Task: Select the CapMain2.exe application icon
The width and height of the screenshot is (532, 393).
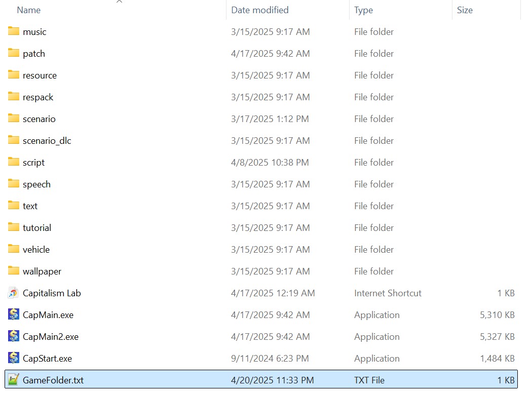Action: (14, 336)
